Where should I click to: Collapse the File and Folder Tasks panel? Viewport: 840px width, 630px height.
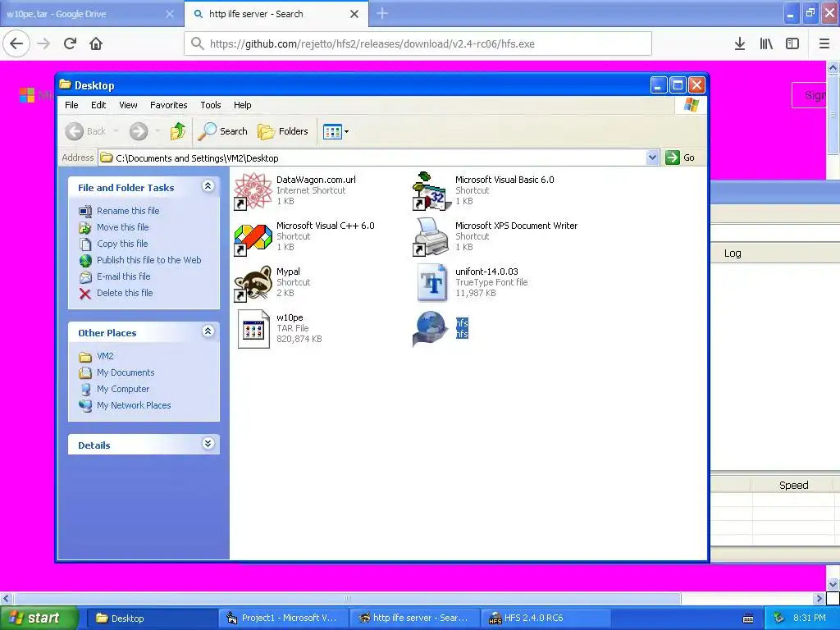[x=208, y=186]
